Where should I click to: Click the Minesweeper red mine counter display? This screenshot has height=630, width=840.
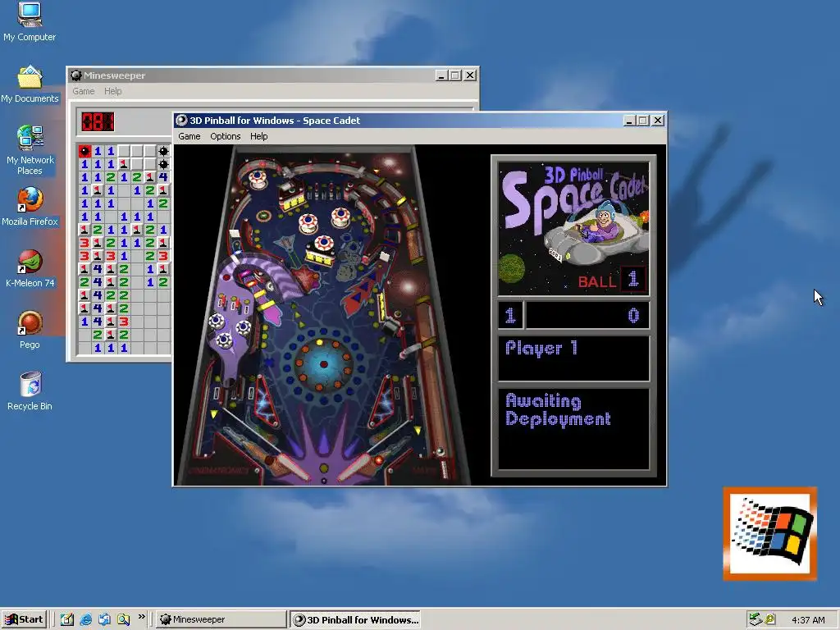98,121
